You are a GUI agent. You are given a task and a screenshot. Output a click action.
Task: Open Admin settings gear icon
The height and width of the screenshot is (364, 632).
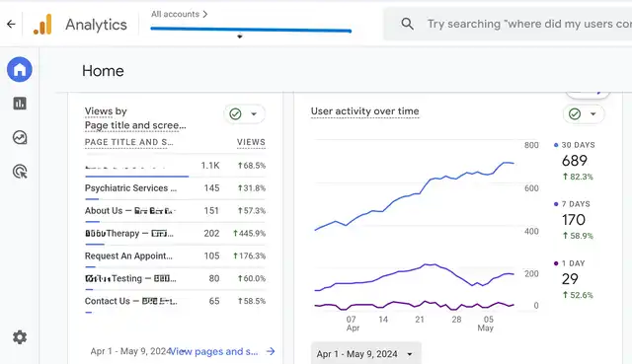pyautogui.click(x=20, y=337)
